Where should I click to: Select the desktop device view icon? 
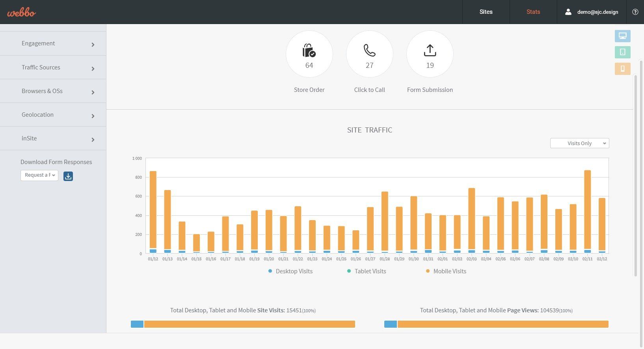click(x=622, y=36)
